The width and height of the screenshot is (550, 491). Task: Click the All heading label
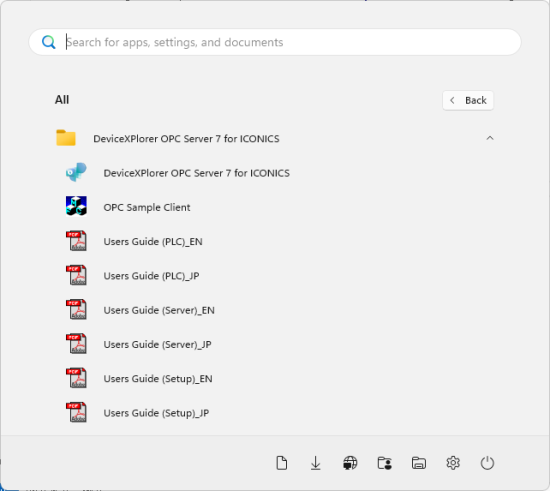tap(62, 100)
